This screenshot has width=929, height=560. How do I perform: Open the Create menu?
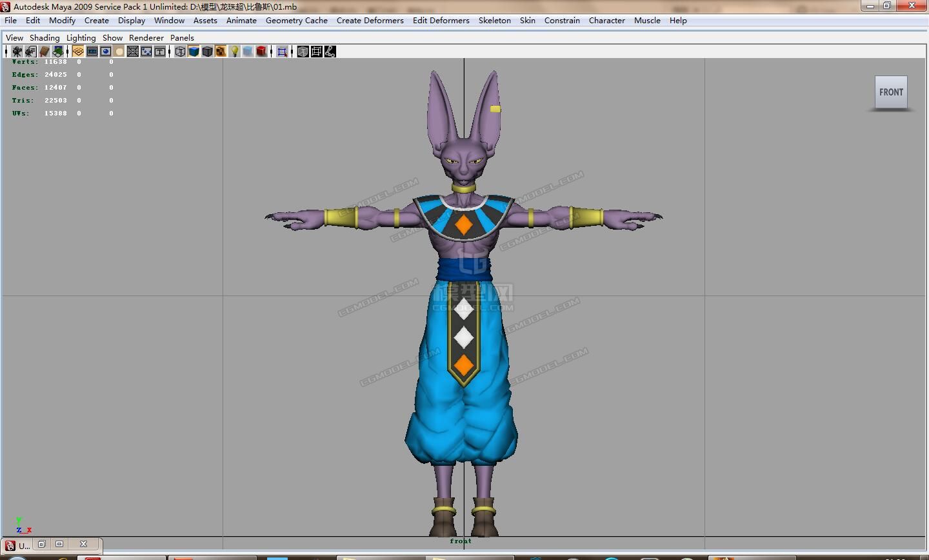pyautogui.click(x=97, y=21)
